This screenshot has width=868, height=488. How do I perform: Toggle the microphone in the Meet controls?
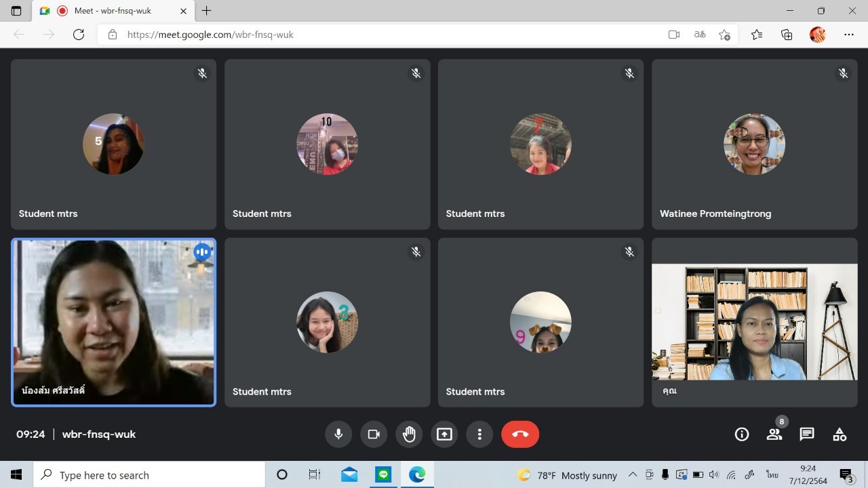[338, 434]
